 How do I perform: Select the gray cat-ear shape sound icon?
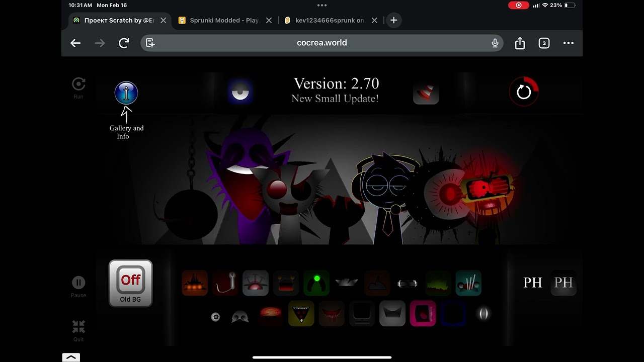(392, 314)
